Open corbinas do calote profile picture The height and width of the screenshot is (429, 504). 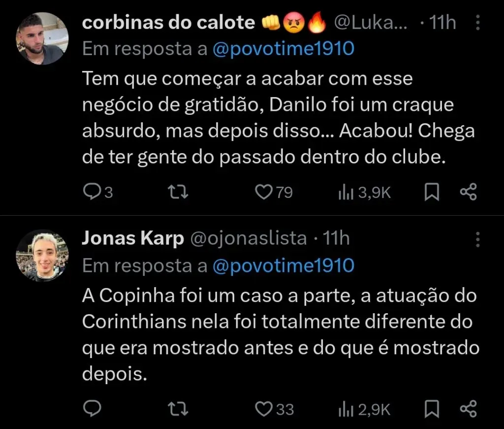point(42,38)
